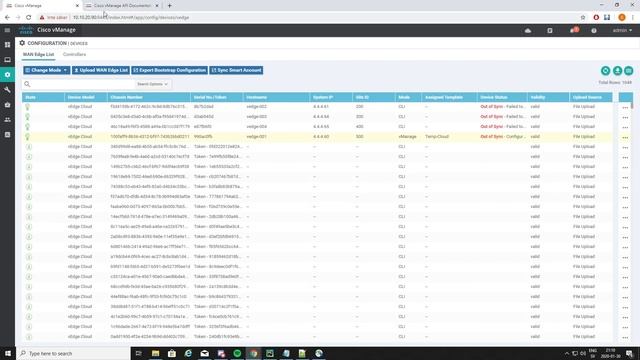
Task: Switch to the WAN Edge List tab
Action: [x=38, y=54]
